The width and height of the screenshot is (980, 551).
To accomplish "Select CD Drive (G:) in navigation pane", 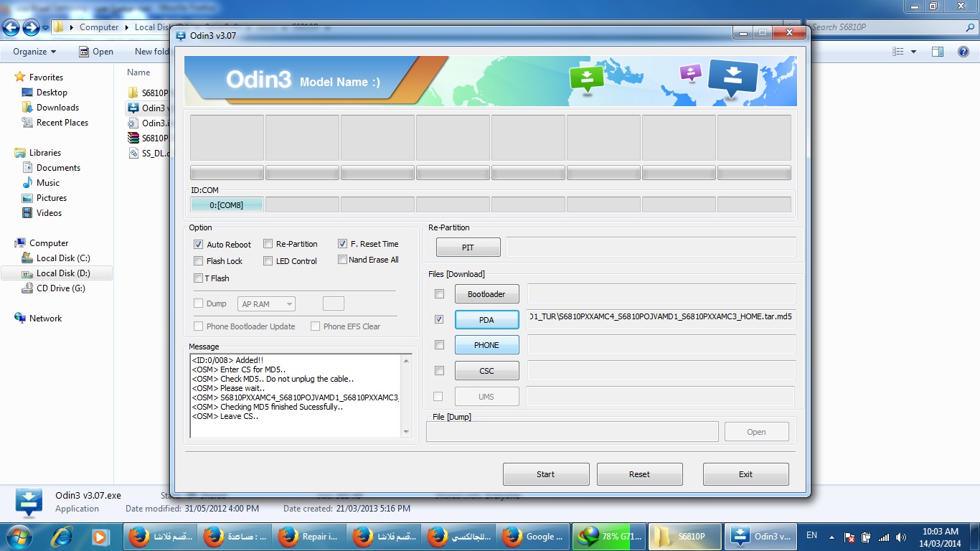I will pyautogui.click(x=61, y=288).
